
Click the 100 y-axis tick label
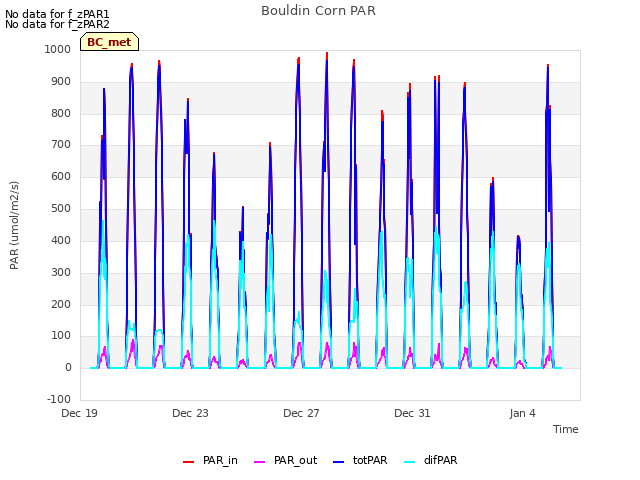[x=61, y=336]
